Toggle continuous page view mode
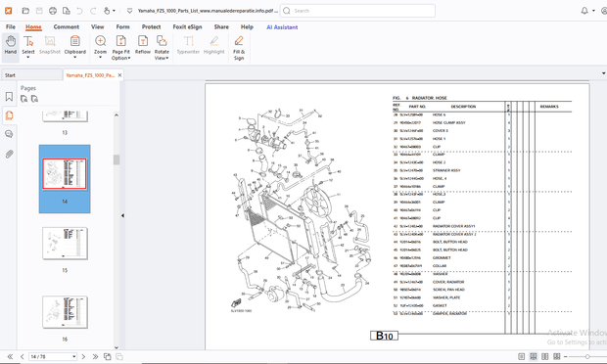607x364 pixels. click(x=533, y=356)
